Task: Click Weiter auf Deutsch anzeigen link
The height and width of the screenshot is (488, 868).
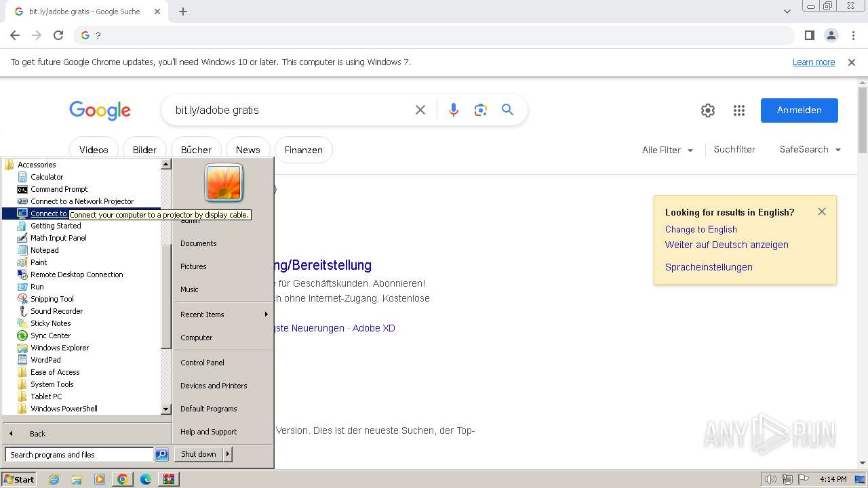Action: pos(726,245)
